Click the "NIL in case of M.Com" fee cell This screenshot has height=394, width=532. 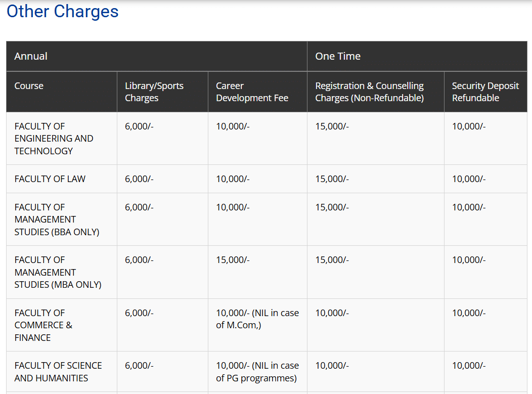pyautogui.click(x=257, y=319)
